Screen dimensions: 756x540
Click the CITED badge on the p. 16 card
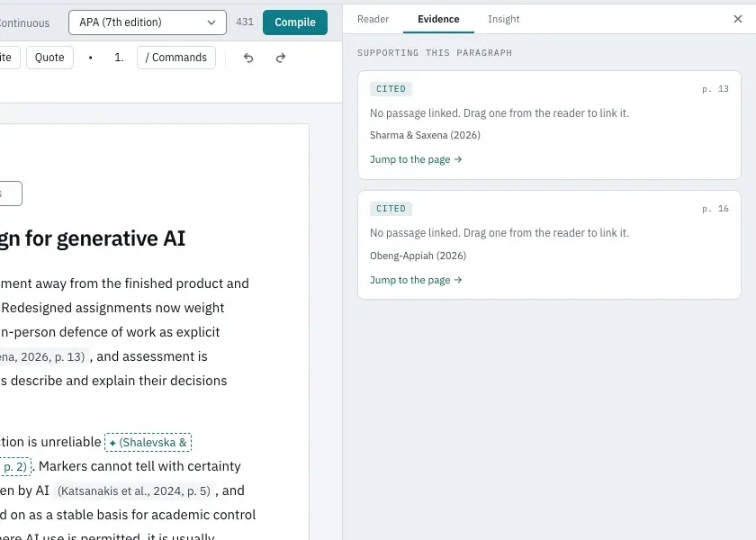391,208
